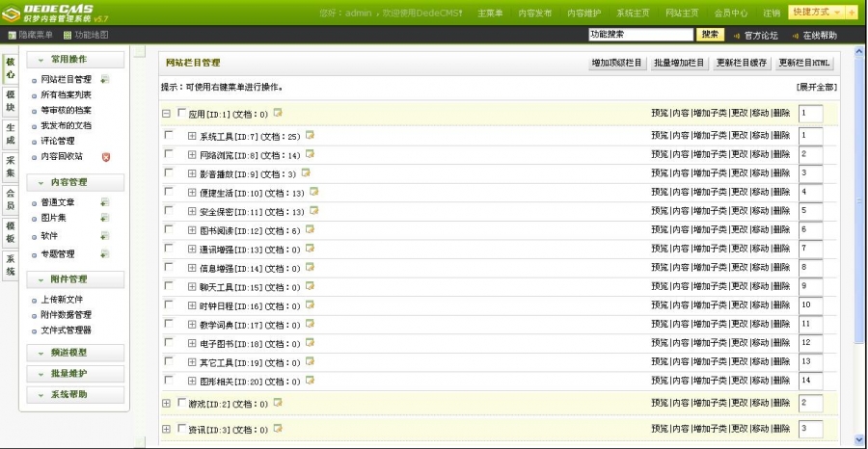Switch to the 会员 vertical tab
This screenshot has width=868, height=449.
coord(11,199)
